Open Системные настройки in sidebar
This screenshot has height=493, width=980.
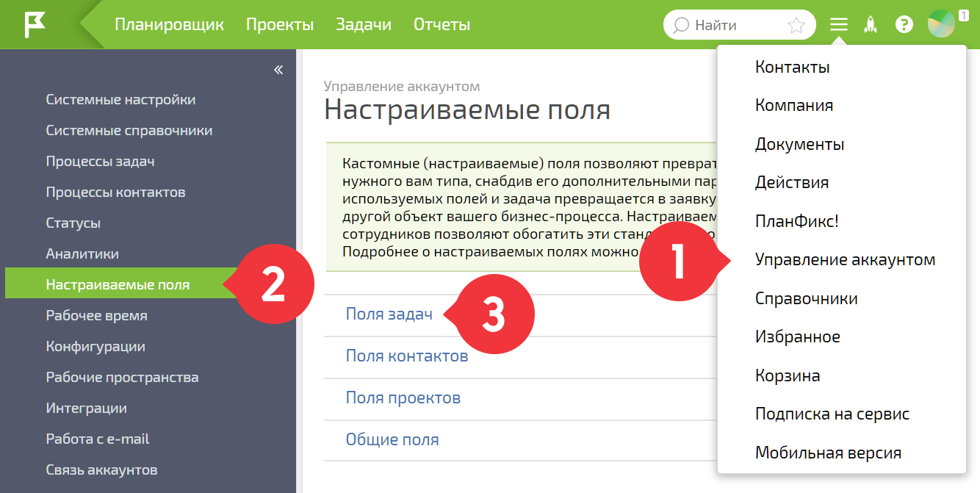120,99
